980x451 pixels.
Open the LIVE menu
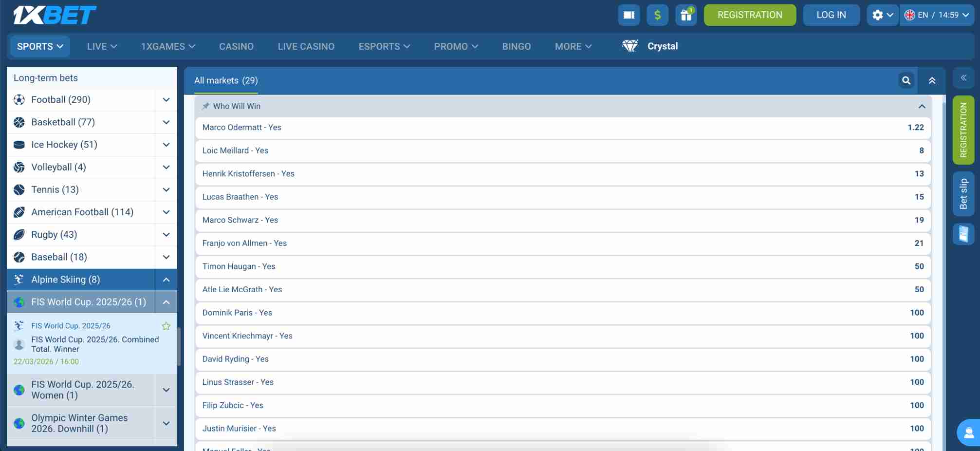[102, 46]
